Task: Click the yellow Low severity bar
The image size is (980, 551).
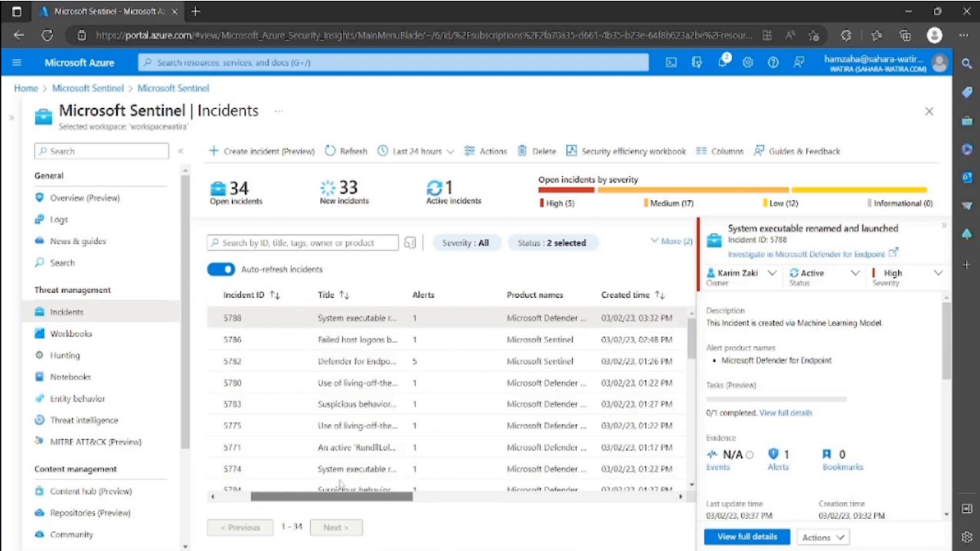Action: point(859,190)
